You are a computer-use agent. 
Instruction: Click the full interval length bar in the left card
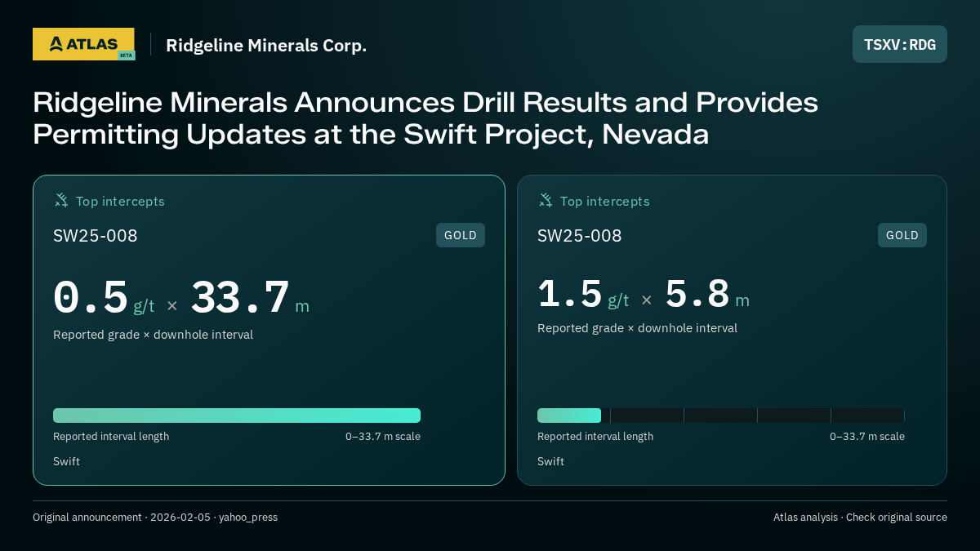(237, 415)
